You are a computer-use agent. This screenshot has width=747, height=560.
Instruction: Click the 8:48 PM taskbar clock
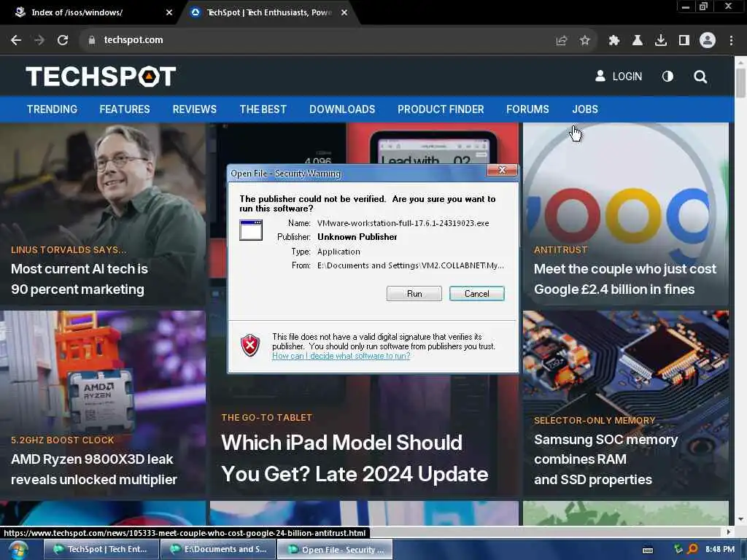(x=720, y=550)
